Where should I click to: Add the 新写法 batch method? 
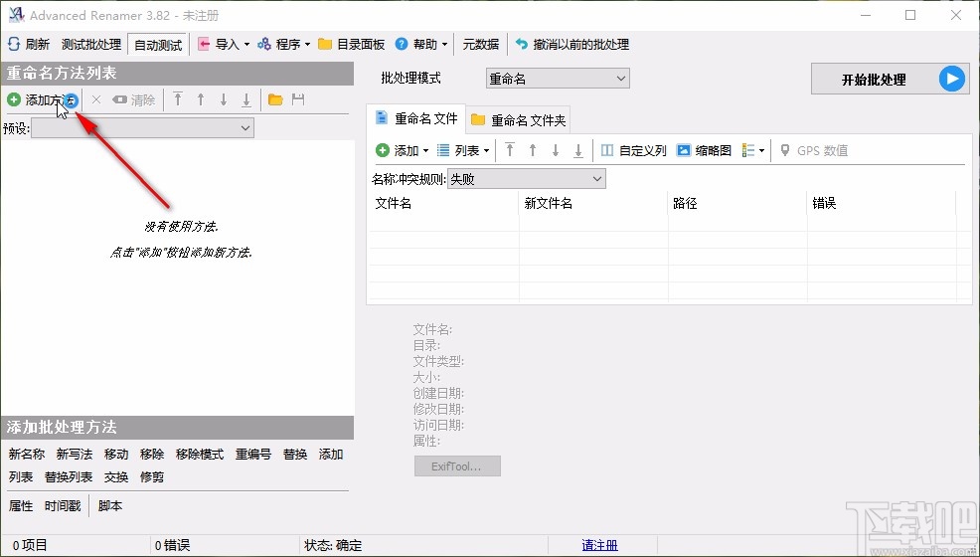(75, 455)
